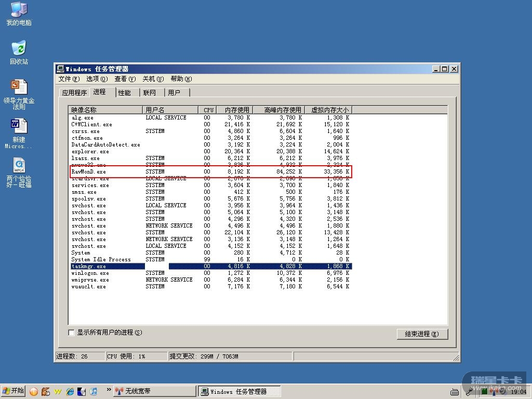Click 提交更改: 299M / 7063M status entry

tap(230, 356)
